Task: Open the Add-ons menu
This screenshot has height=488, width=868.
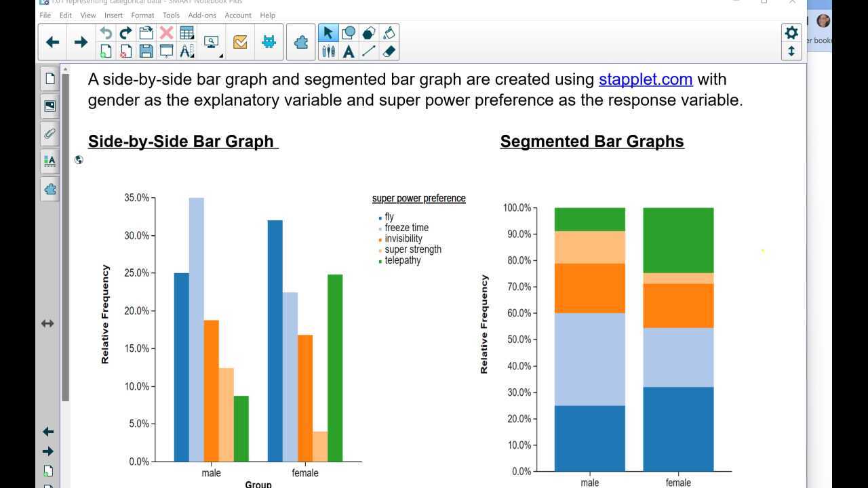Action: [x=202, y=15]
